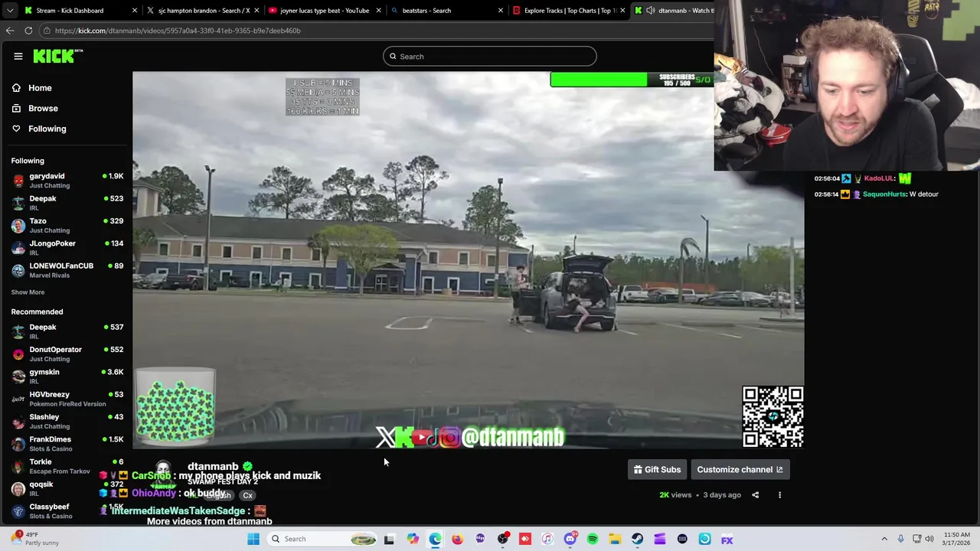Image resolution: width=980 pixels, height=551 pixels.
Task: Open Microsoft Edge from taskbar
Action: (435, 540)
